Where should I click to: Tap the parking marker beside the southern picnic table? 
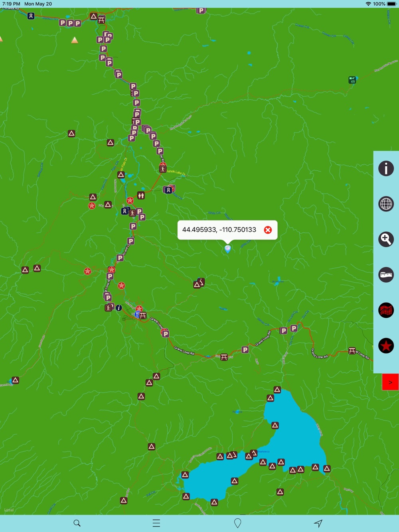[245, 350]
